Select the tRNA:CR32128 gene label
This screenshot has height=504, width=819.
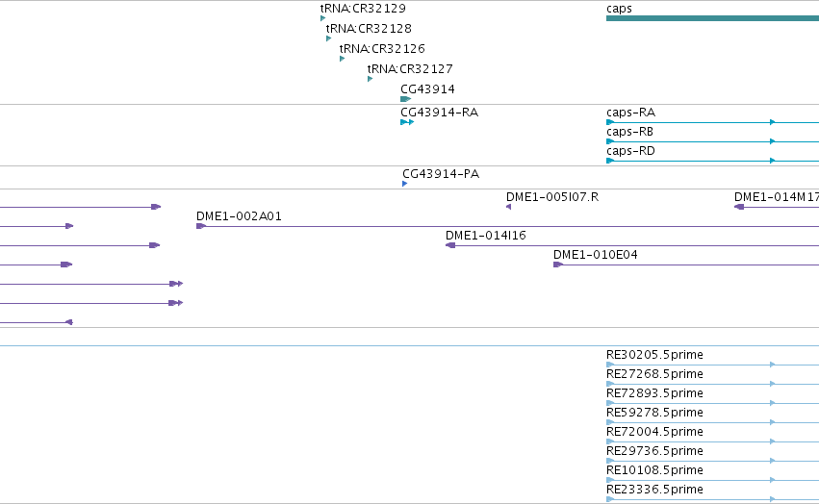click(369, 28)
